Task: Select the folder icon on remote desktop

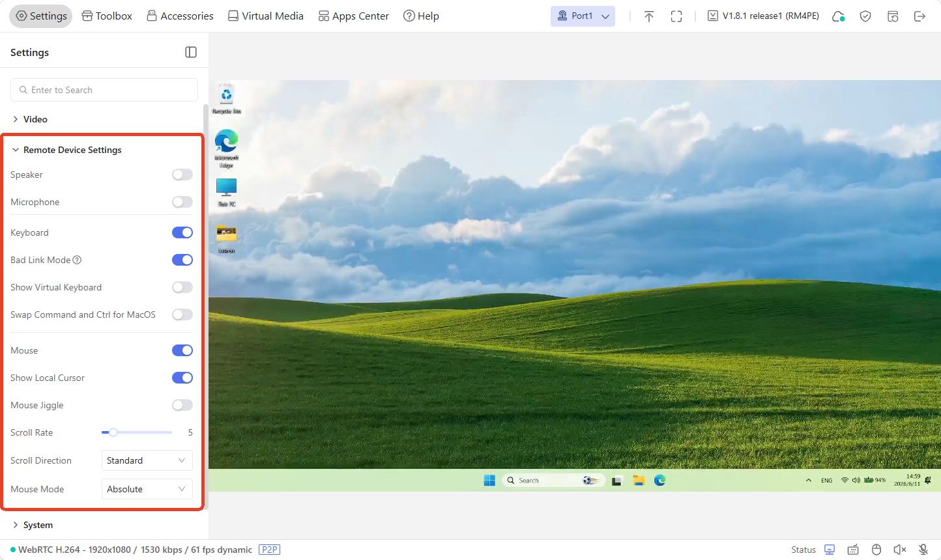Action: (226, 239)
